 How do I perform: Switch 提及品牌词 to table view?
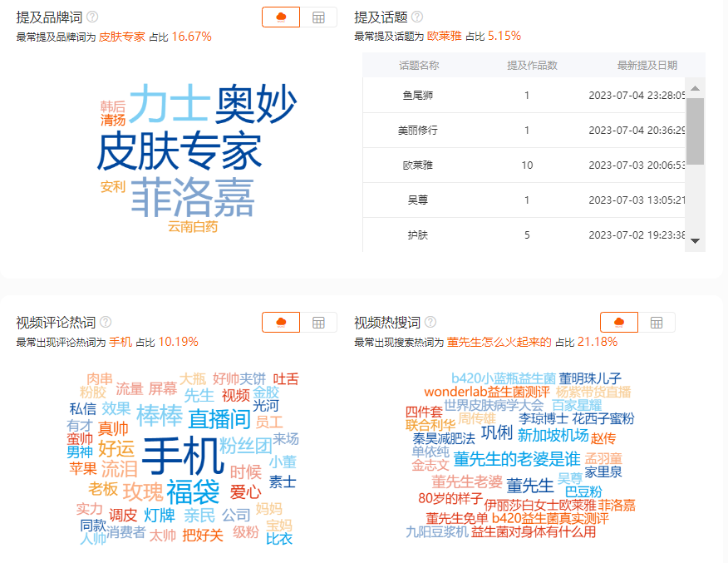[x=318, y=17]
